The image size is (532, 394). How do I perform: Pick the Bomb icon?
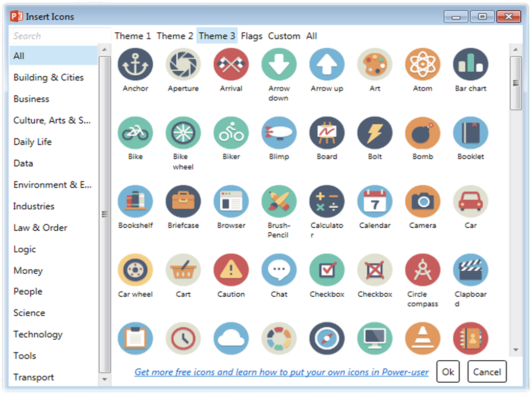pyautogui.click(x=423, y=134)
